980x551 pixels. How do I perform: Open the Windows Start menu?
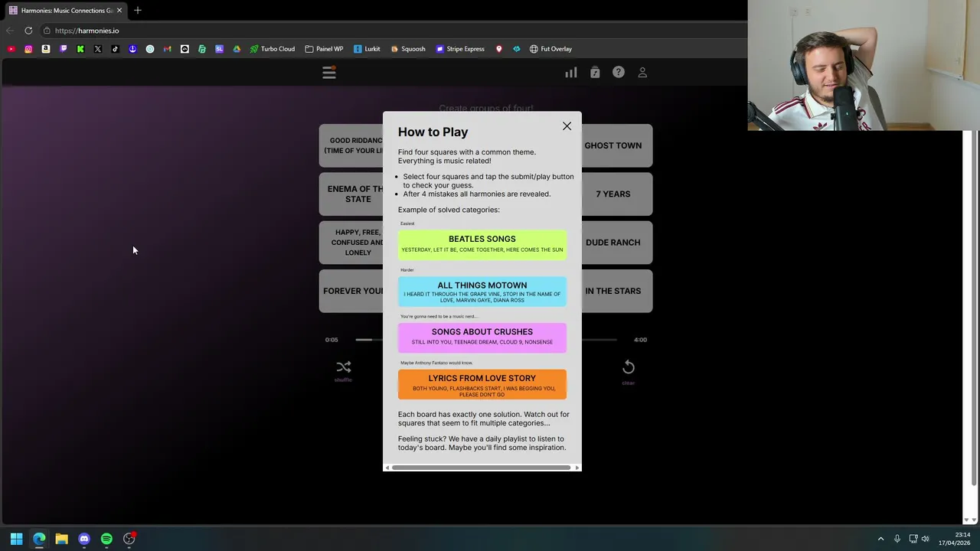[16, 539]
